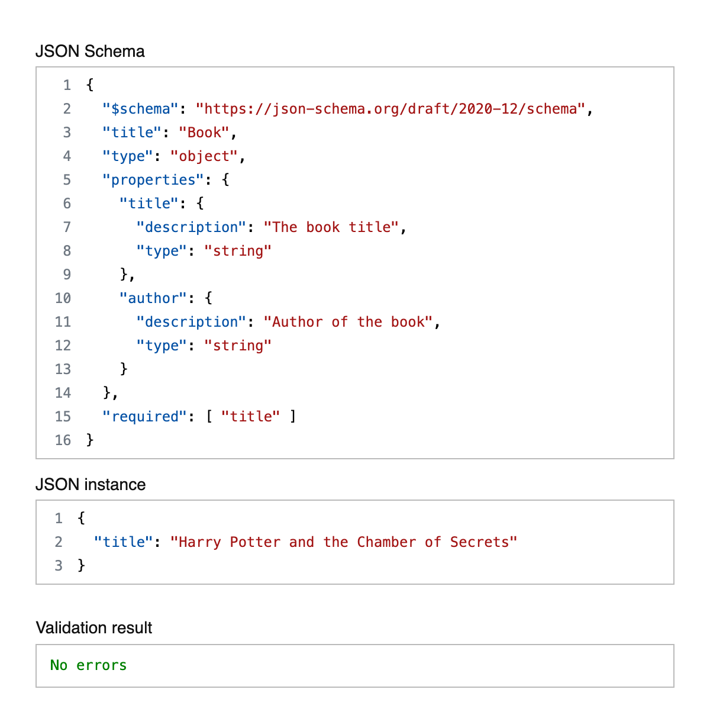Click "string" type value under author property

pyautogui.click(x=237, y=346)
